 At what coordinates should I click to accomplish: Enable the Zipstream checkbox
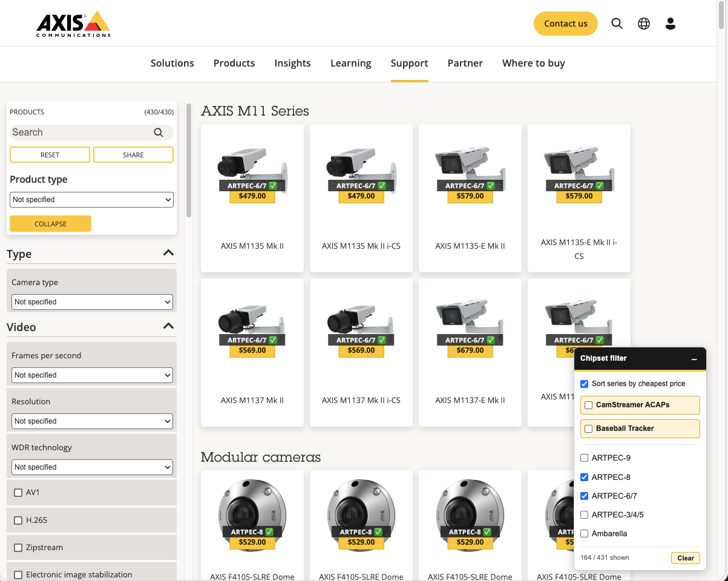[18, 548]
